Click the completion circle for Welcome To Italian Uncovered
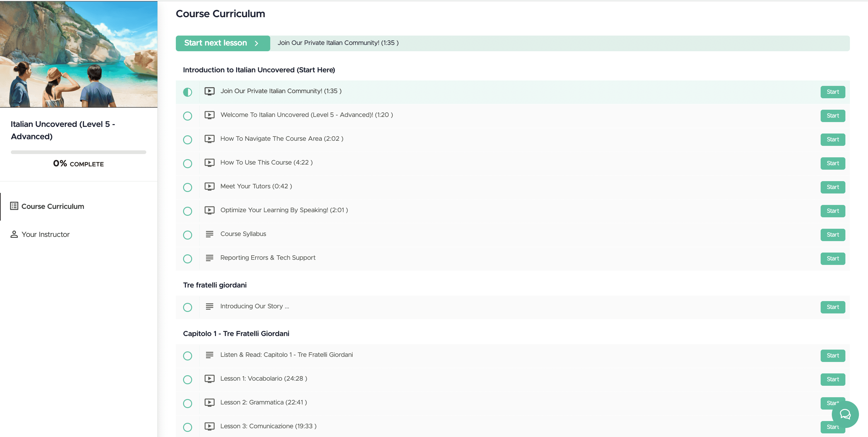 [x=187, y=116]
